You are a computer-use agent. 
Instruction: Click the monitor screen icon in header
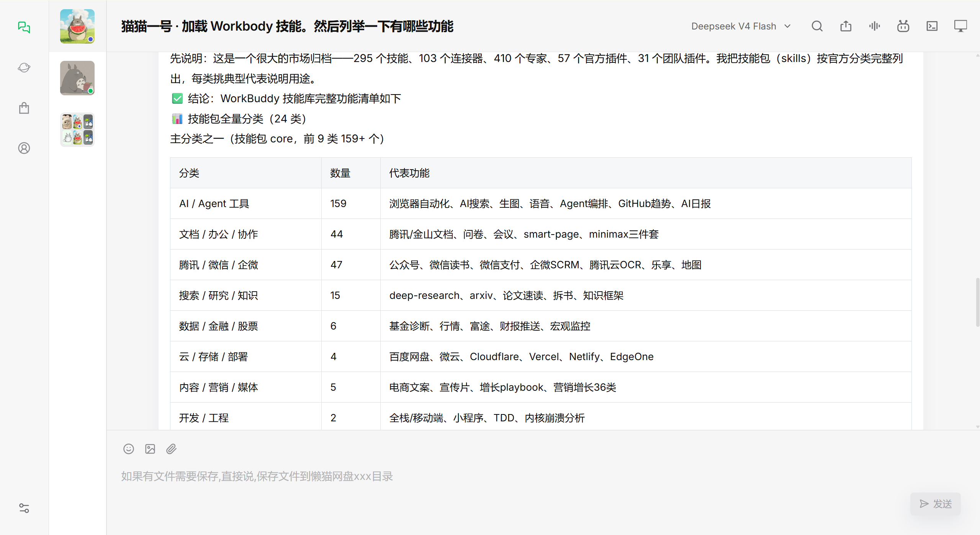point(960,26)
